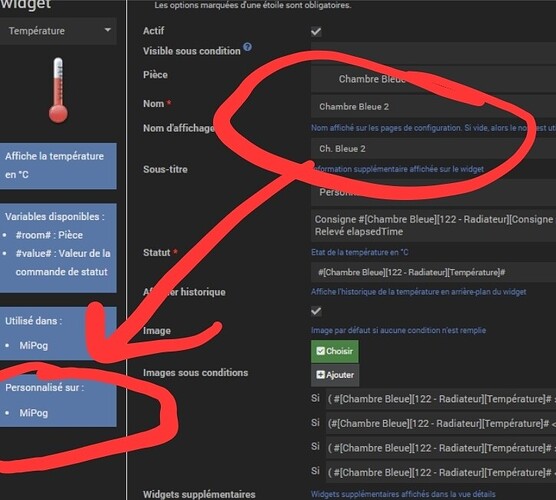
Task: Click the Visible sous condition field
Action: click(x=433, y=52)
